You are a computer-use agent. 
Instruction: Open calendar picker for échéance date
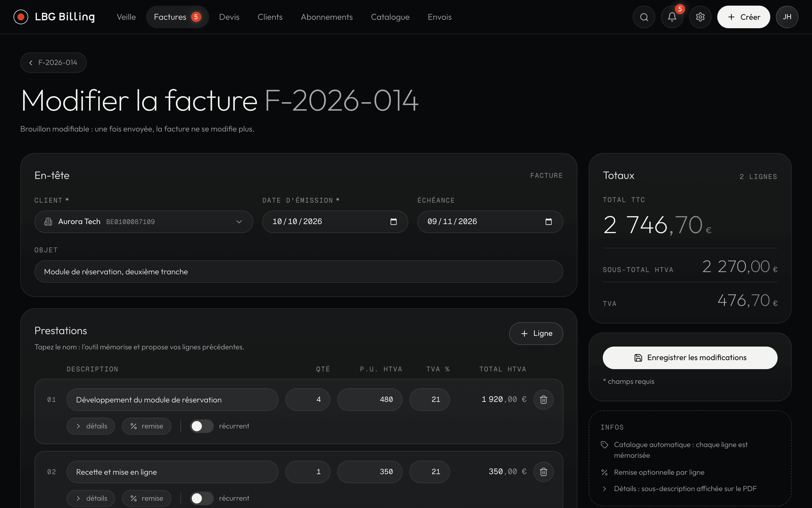[549, 222]
